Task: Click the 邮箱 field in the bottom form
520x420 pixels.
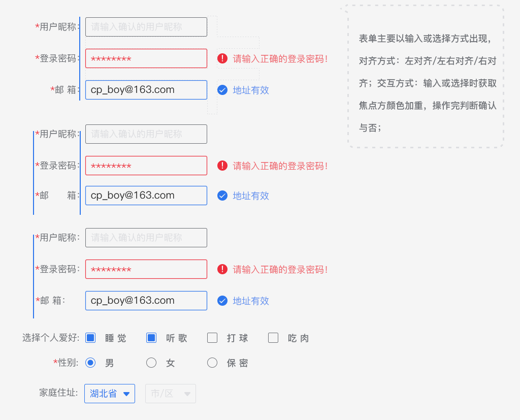Action: (x=146, y=301)
